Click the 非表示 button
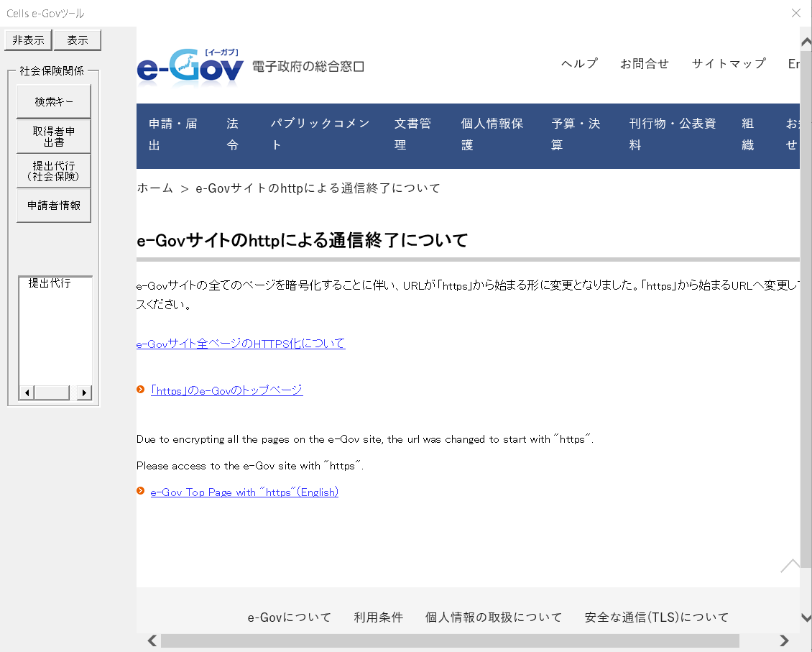This screenshot has height=652, width=812. click(x=29, y=40)
